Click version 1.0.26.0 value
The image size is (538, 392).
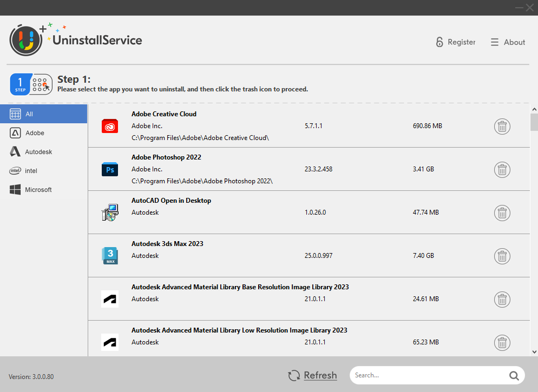pos(315,212)
